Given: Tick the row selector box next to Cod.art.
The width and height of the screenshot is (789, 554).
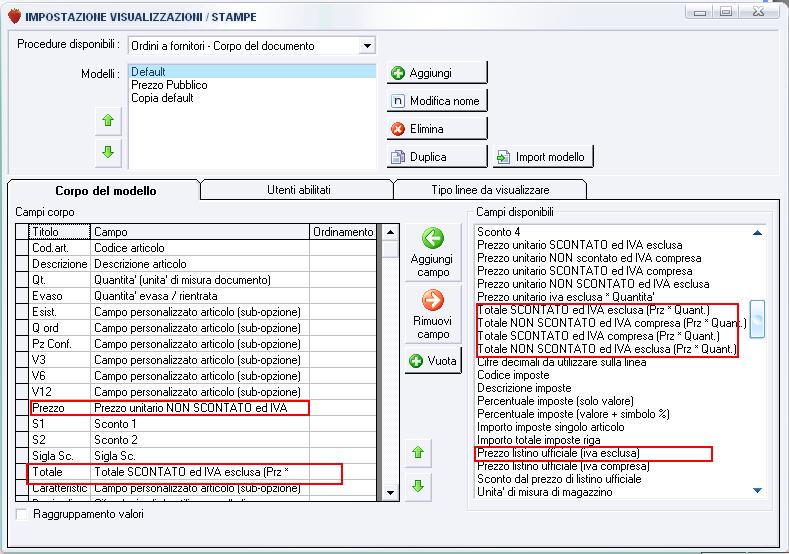Looking at the screenshot, I should (22, 248).
